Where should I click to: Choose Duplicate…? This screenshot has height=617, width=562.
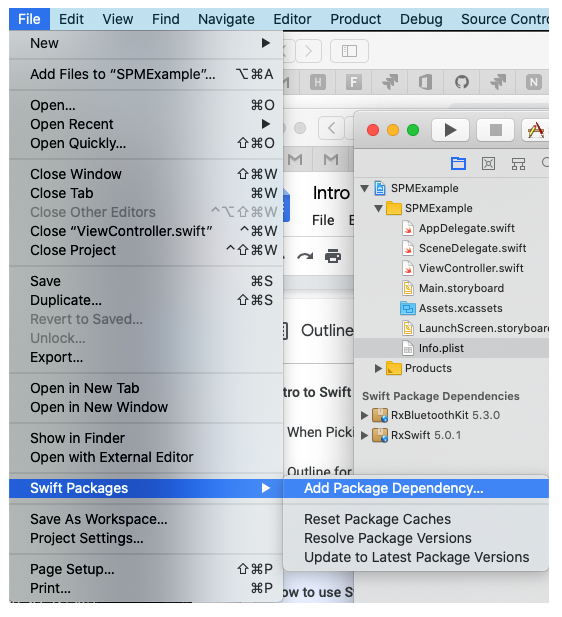click(146, 300)
